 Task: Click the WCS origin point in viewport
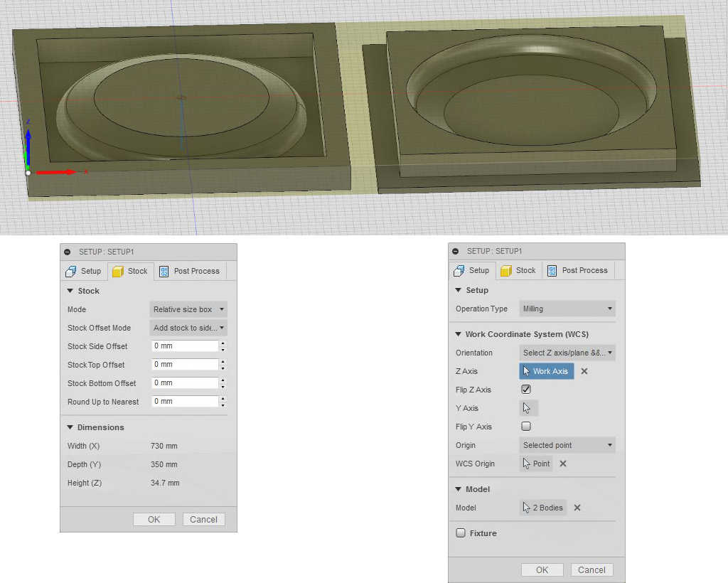[28, 173]
